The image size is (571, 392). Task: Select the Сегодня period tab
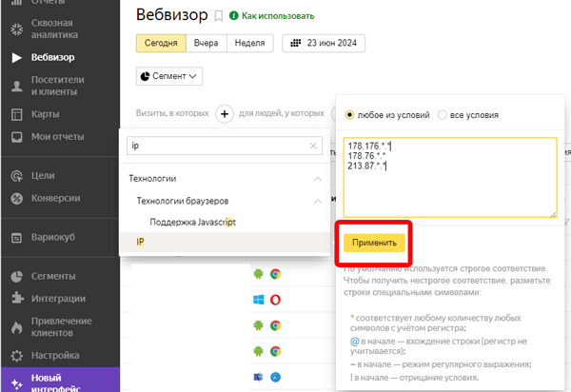click(x=161, y=44)
